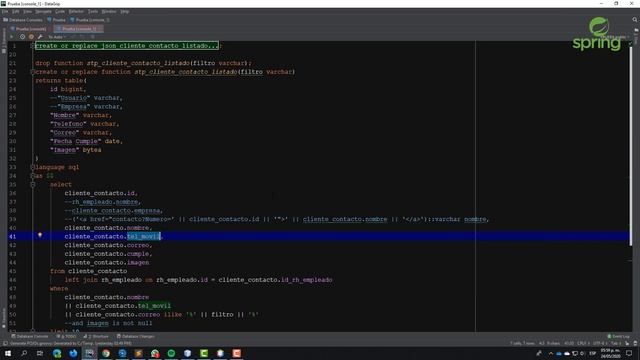Open the Help menu

tap(125, 11)
